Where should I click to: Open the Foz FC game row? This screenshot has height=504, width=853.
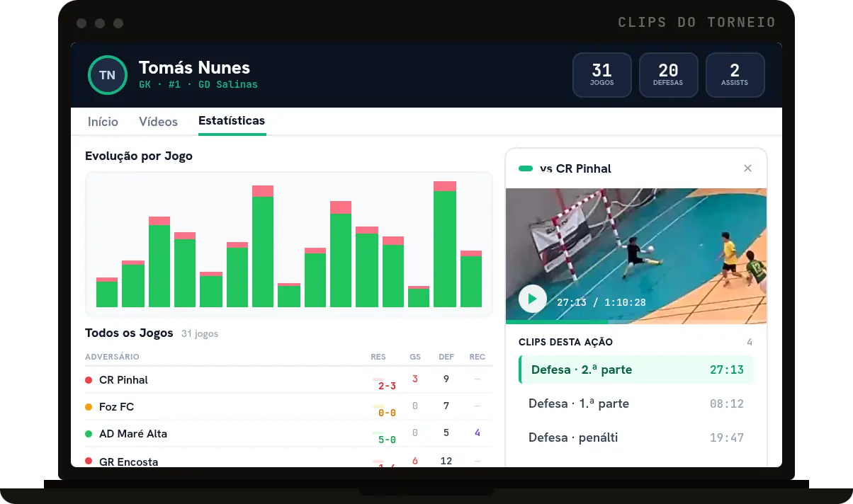click(288, 407)
